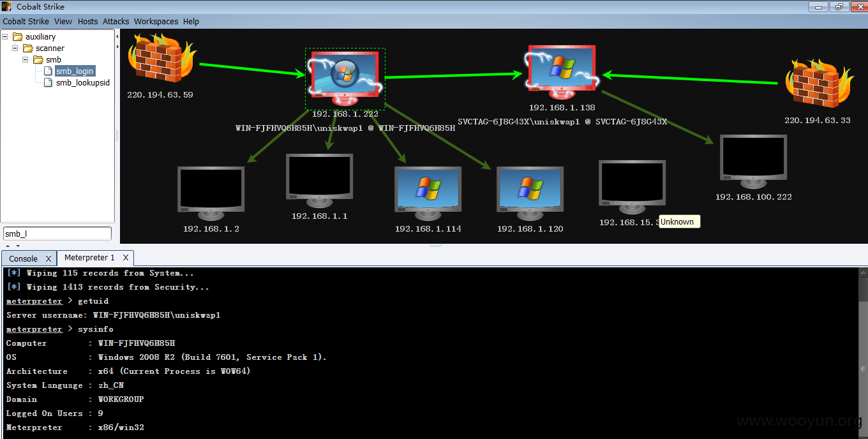Click the Architecture x64 line
Viewport: 868px width, 439px height.
point(128,371)
